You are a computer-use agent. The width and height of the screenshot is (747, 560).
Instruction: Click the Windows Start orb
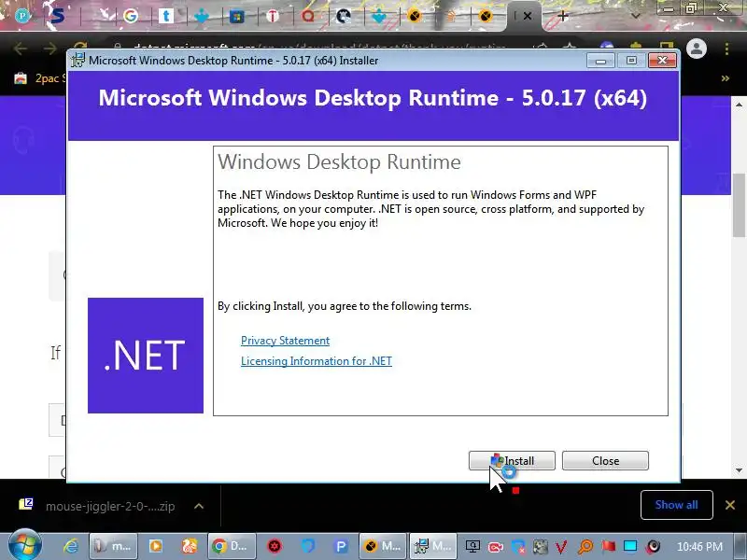(x=24, y=546)
